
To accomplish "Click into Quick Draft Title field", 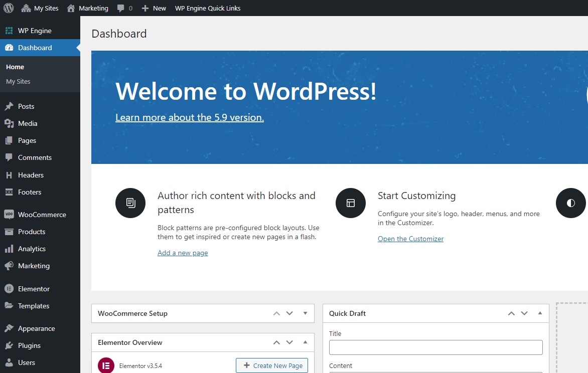I will pos(436,347).
